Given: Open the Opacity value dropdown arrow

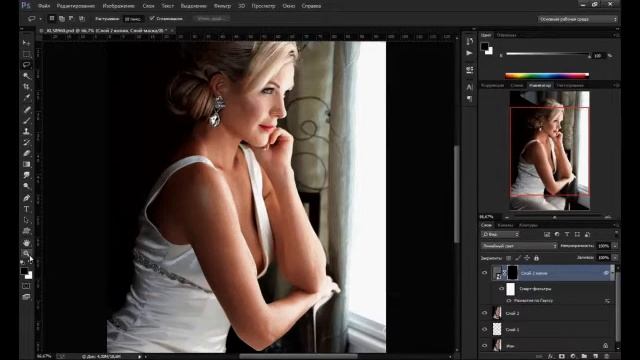Looking at the screenshot, I should click(615, 246).
